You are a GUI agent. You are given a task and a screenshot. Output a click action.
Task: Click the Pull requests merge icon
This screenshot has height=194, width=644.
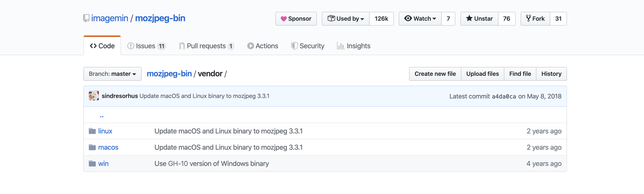pyautogui.click(x=182, y=46)
